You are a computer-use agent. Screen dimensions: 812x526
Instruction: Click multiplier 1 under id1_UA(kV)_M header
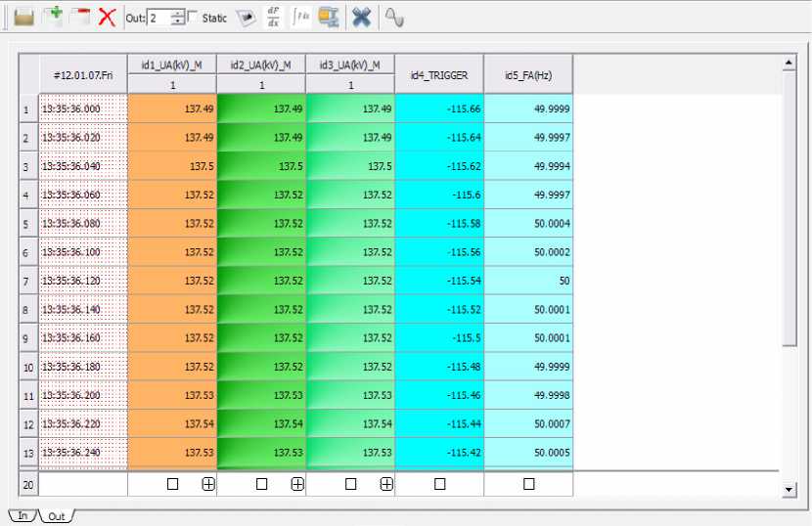[172, 85]
